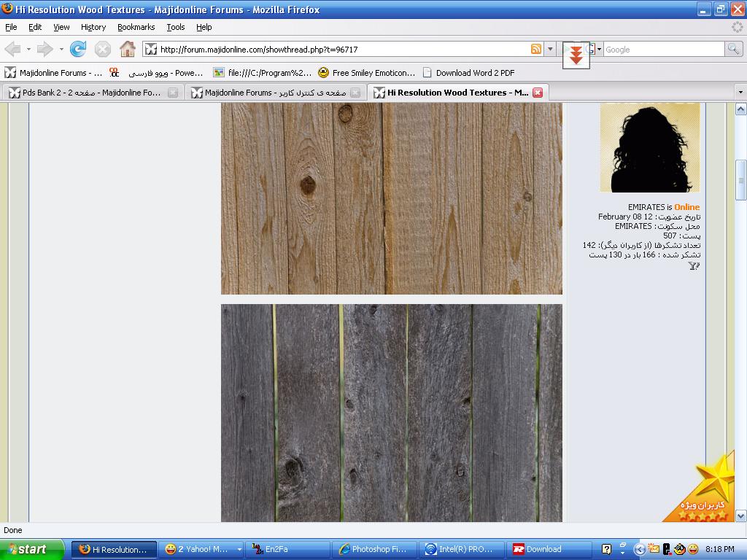Viewport: 747px width, 560px height.
Task: Open the Intel(R) PRO taskbar window
Action: coord(461,549)
